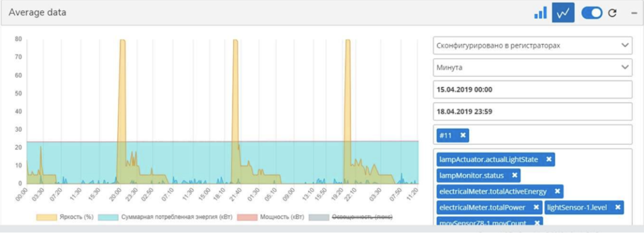
Task: Collapse the Average data panel
Action: click(634, 13)
